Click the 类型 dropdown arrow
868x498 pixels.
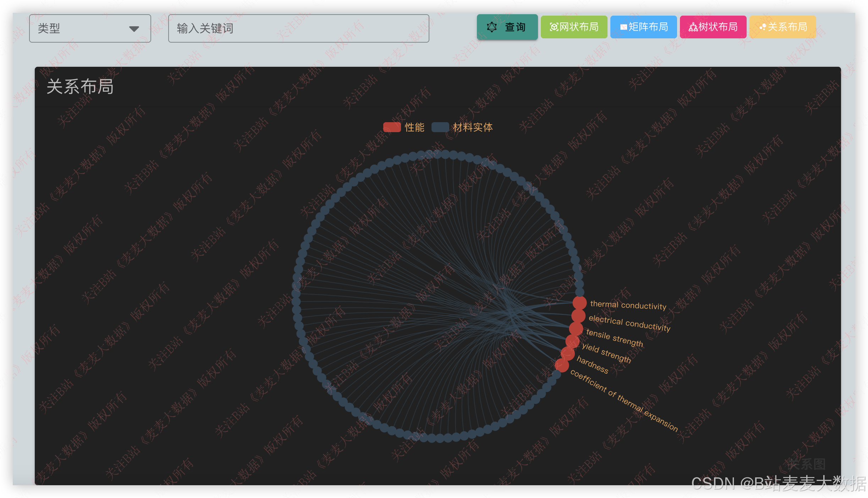pos(134,29)
